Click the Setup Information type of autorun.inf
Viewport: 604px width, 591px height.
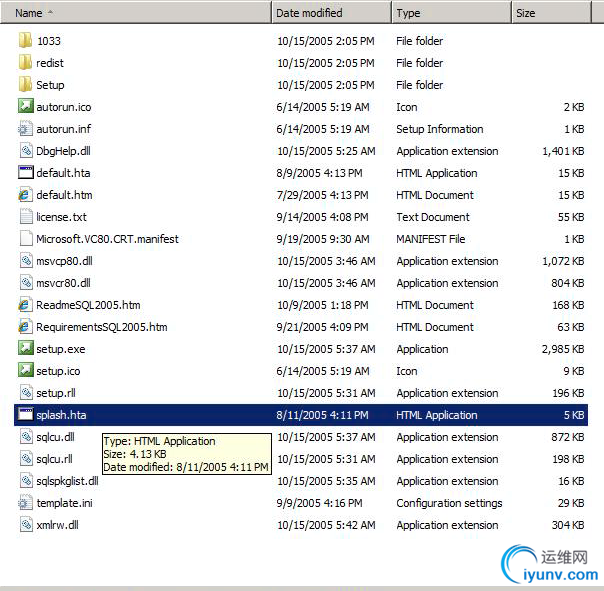tap(440, 129)
